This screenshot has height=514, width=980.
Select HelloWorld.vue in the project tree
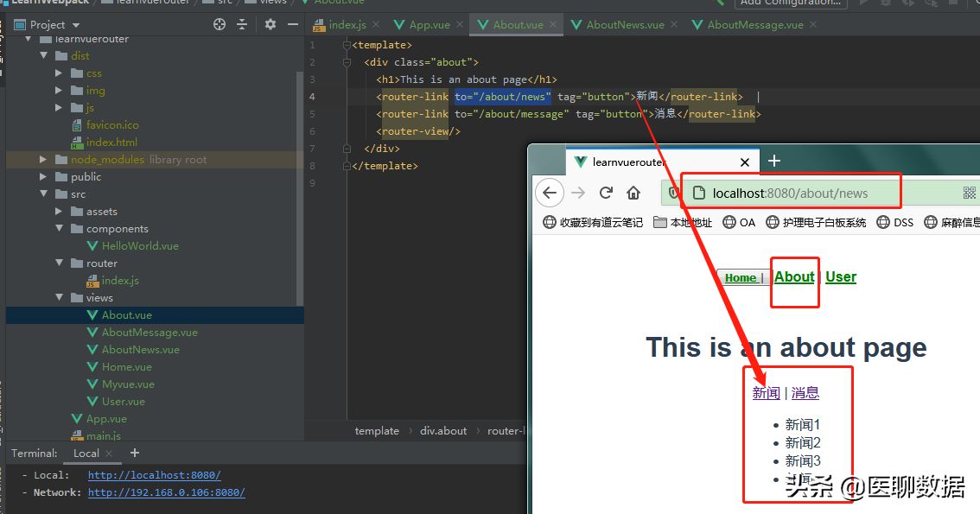pos(141,246)
